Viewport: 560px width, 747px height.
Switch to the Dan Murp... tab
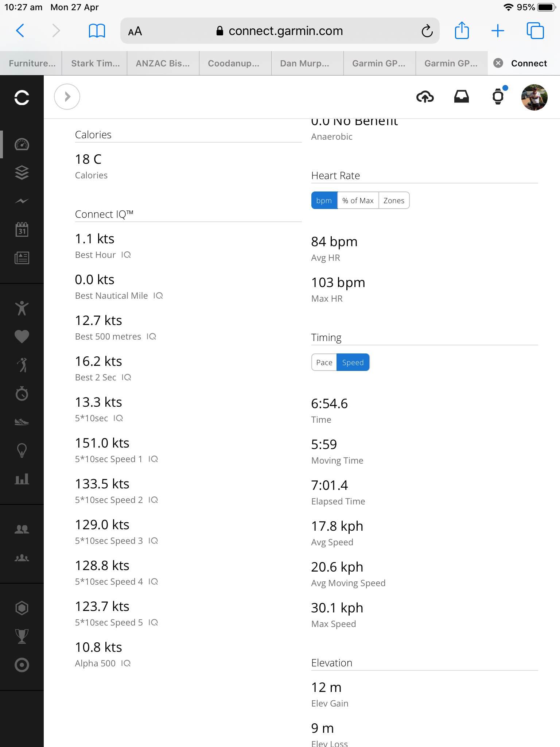pyautogui.click(x=304, y=63)
